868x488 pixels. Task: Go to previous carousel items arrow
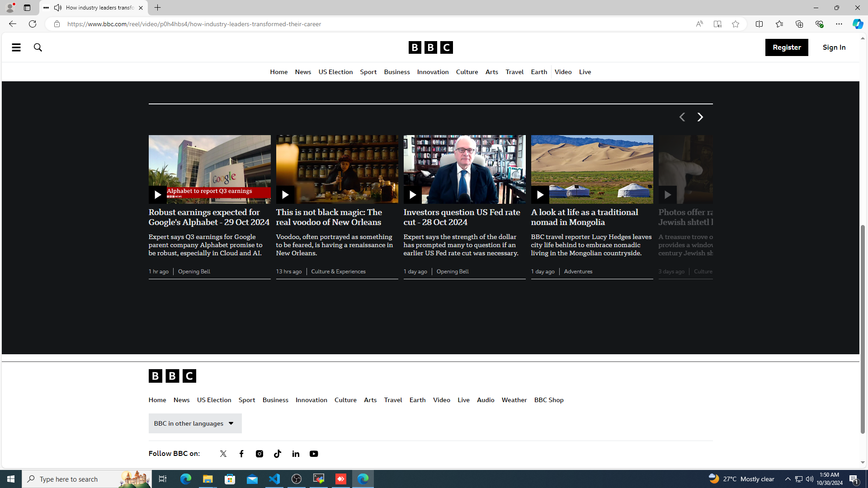coord(682,117)
